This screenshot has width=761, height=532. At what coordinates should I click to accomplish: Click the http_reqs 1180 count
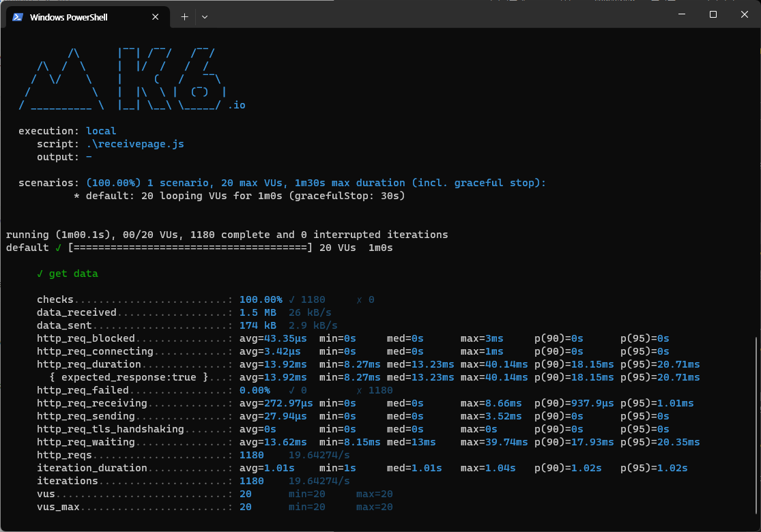[x=251, y=456]
